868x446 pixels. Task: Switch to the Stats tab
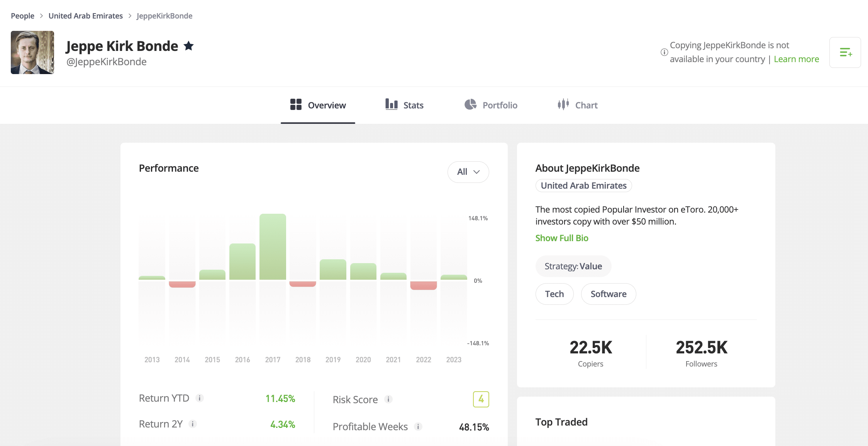pos(404,105)
